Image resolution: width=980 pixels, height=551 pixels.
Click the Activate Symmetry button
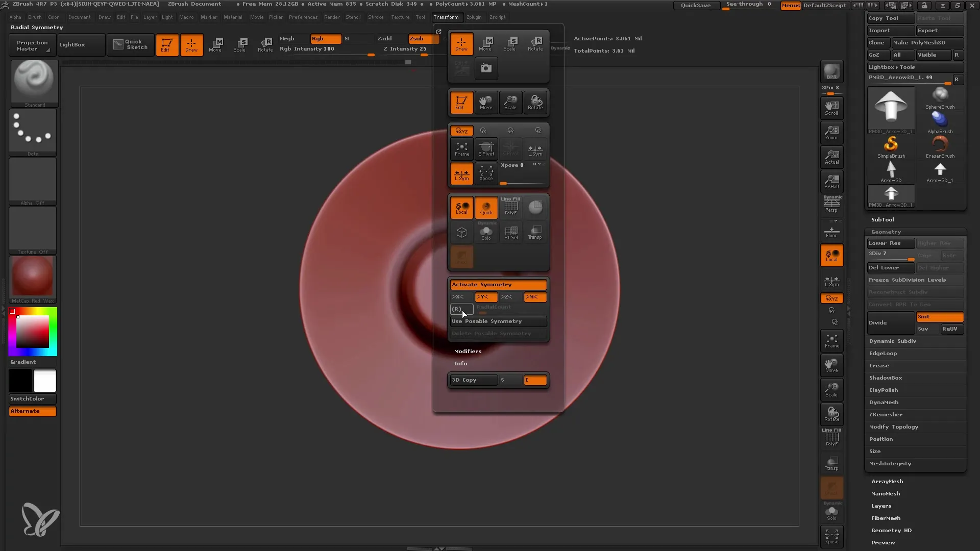tap(498, 285)
